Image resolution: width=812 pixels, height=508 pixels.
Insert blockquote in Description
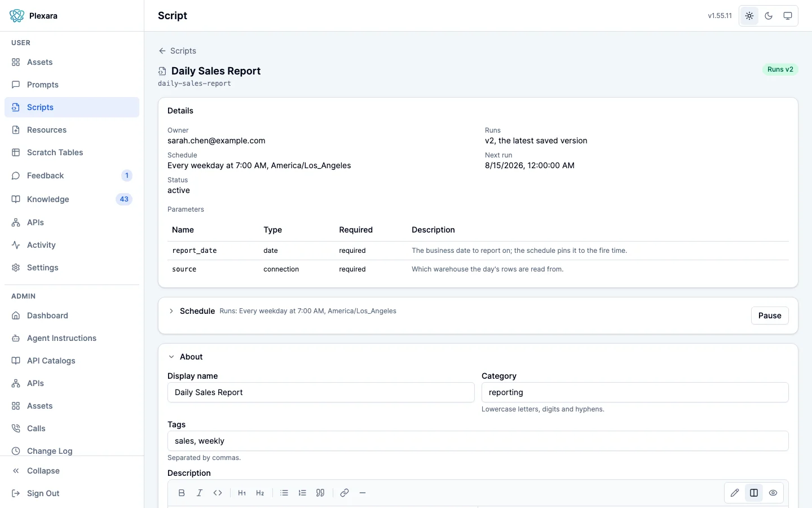pyautogui.click(x=320, y=493)
